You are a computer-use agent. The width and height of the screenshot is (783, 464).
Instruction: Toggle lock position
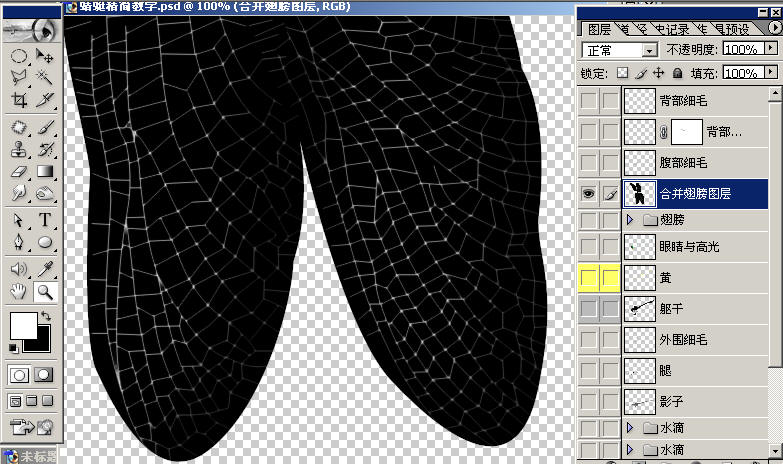pyautogui.click(x=659, y=73)
